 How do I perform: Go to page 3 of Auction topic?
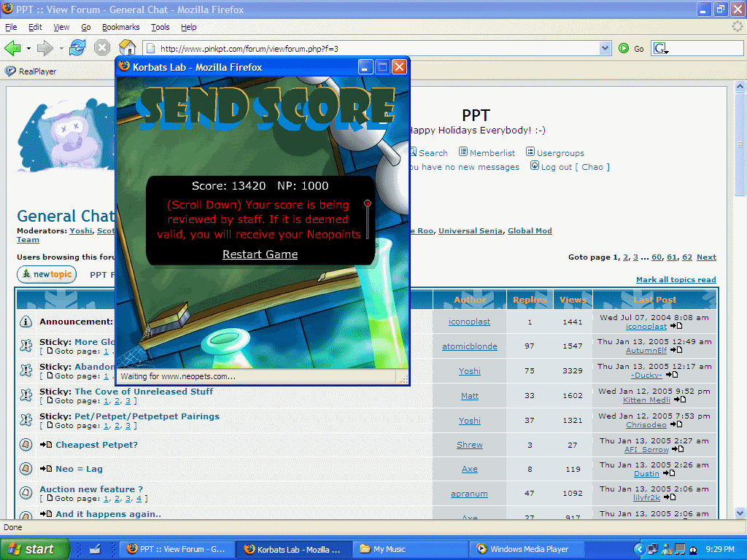tap(128, 499)
